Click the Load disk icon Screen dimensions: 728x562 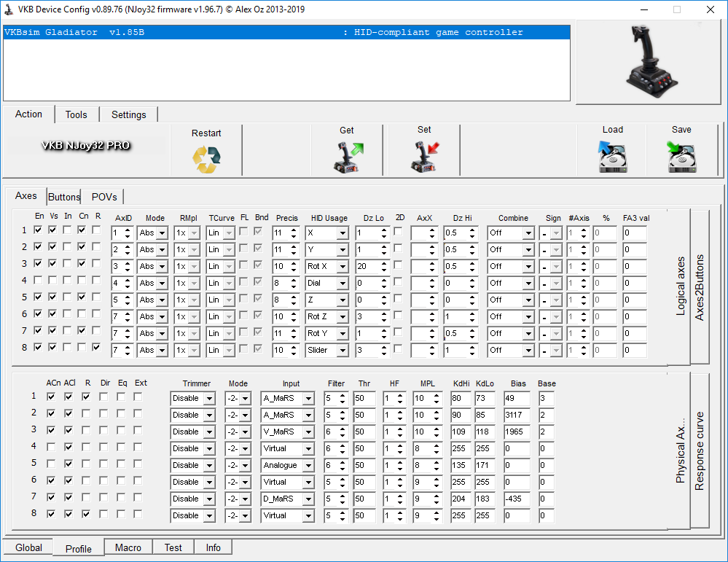(x=612, y=157)
